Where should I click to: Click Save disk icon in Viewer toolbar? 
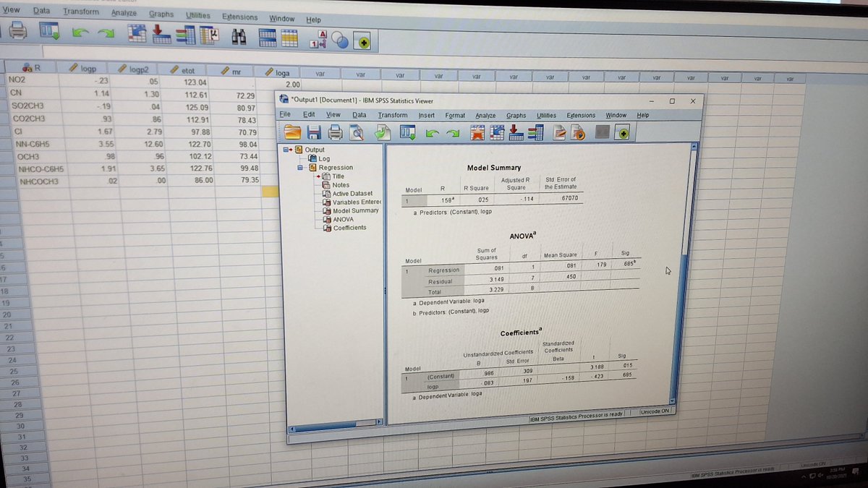pyautogui.click(x=315, y=132)
